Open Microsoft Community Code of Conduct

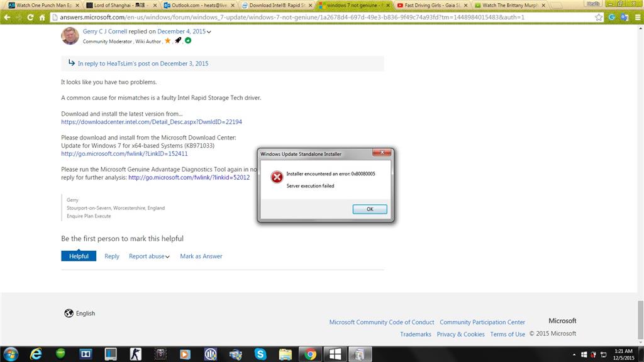click(382, 322)
